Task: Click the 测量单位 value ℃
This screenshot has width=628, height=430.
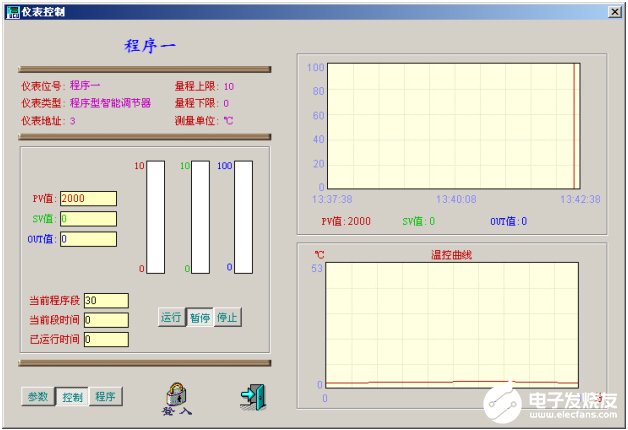Action: click(x=229, y=120)
